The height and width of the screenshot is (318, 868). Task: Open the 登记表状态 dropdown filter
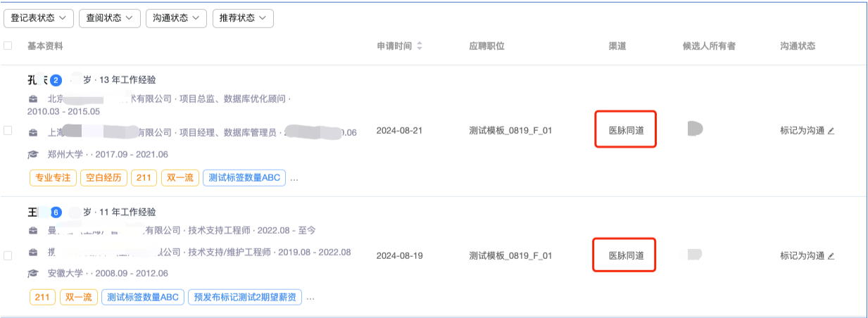point(39,18)
